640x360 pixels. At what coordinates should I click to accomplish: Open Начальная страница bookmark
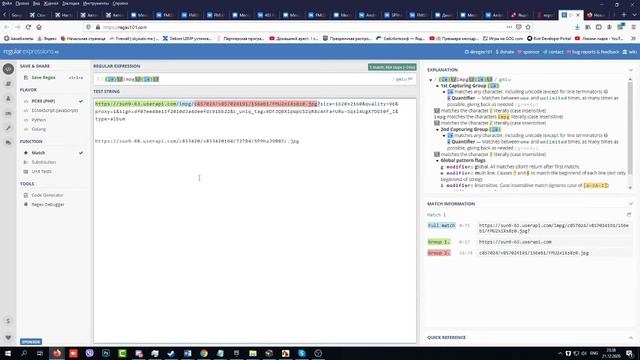tap(83, 38)
